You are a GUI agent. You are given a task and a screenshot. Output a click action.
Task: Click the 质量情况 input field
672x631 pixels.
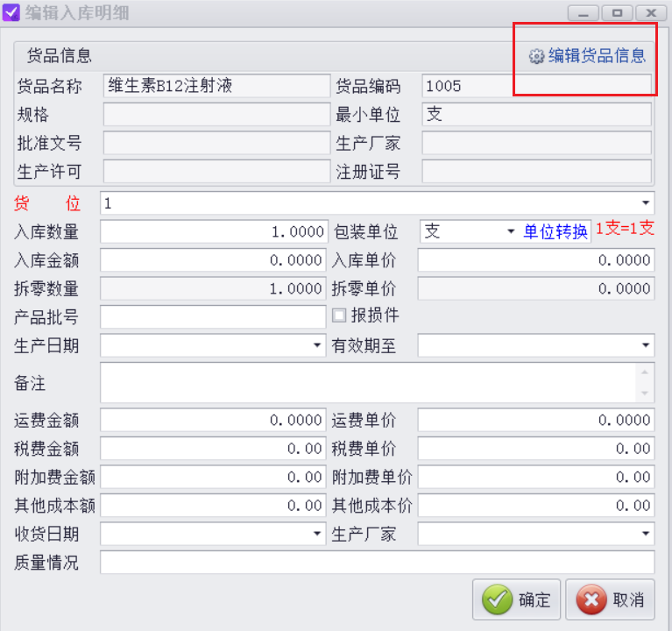click(377, 563)
